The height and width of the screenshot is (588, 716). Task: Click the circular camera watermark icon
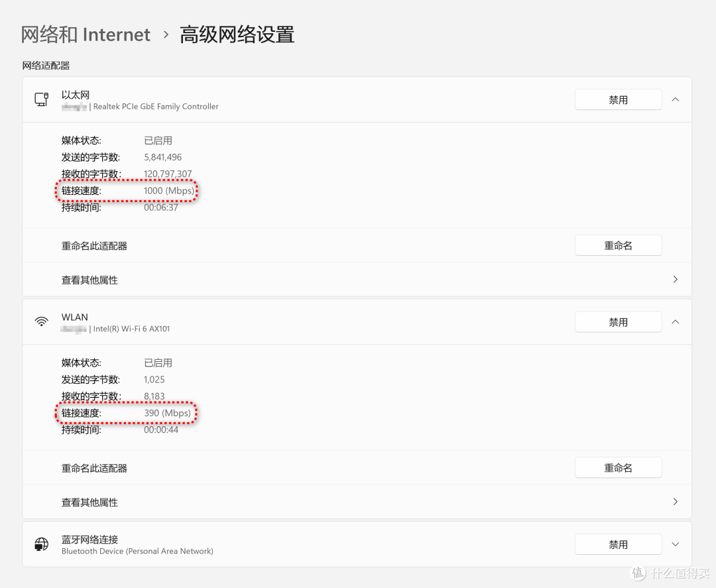click(x=637, y=571)
